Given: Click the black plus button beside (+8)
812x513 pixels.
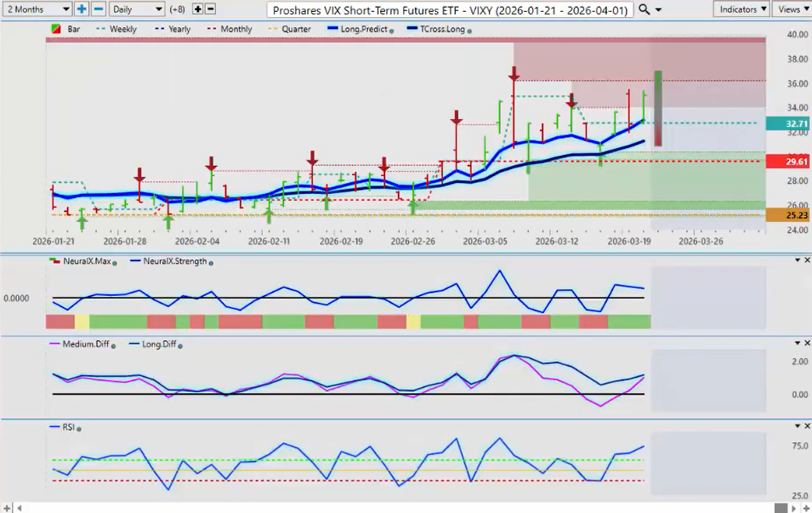Looking at the screenshot, I should click(x=198, y=9).
